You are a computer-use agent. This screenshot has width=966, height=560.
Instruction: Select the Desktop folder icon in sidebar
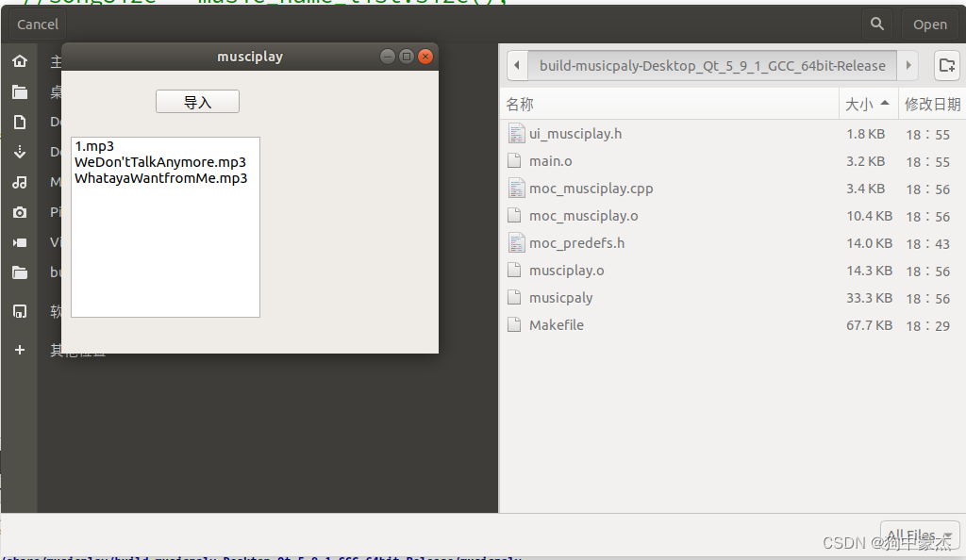[20, 91]
